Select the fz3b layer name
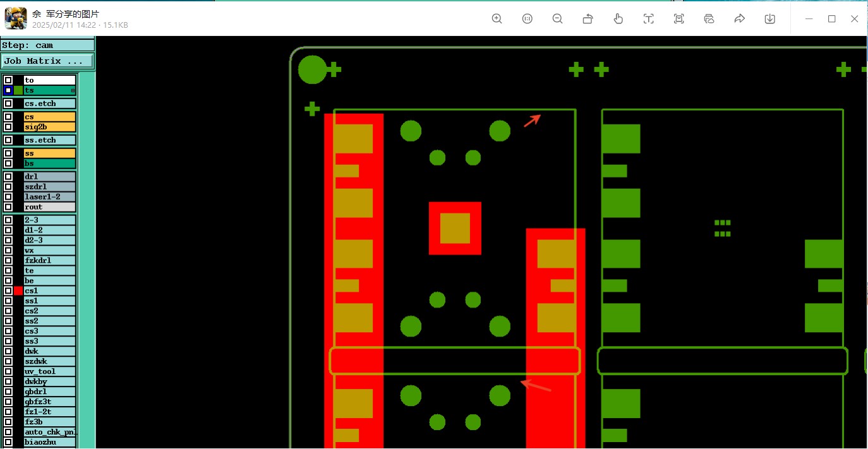The width and height of the screenshot is (868, 449). [50, 422]
